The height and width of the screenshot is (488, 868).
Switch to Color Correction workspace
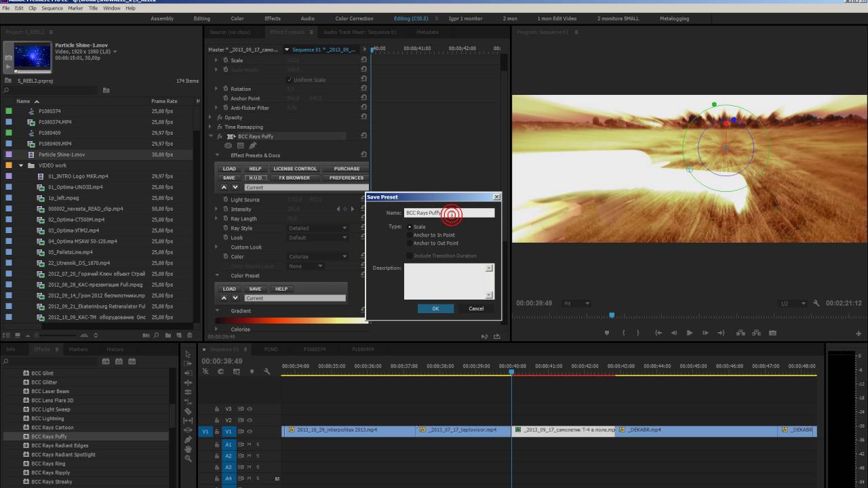click(354, 18)
